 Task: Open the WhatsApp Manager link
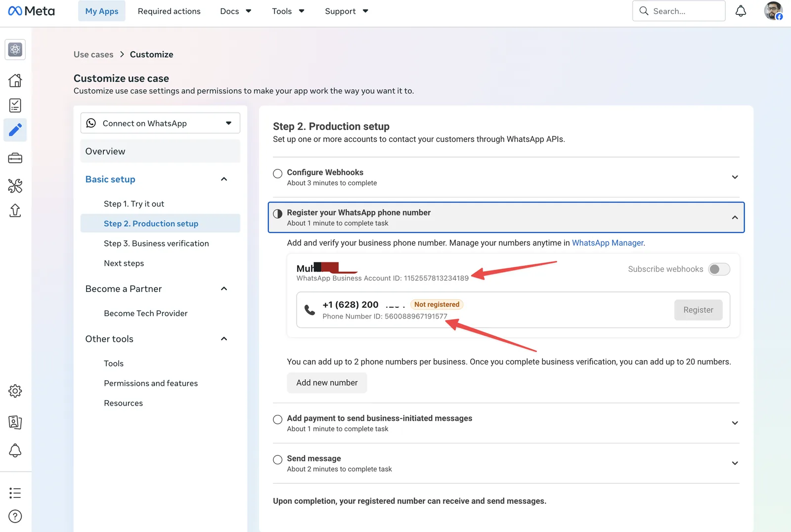pyautogui.click(x=608, y=243)
